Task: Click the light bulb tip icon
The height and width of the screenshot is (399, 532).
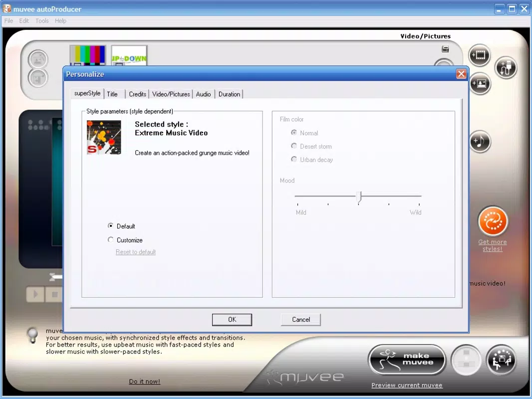Action: pyautogui.click(x=32, y=335)
